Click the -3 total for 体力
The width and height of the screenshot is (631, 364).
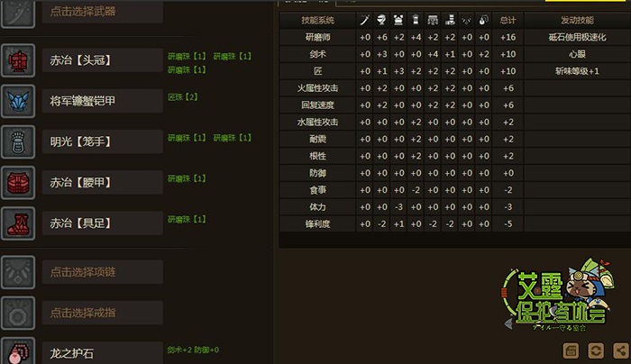508,206
